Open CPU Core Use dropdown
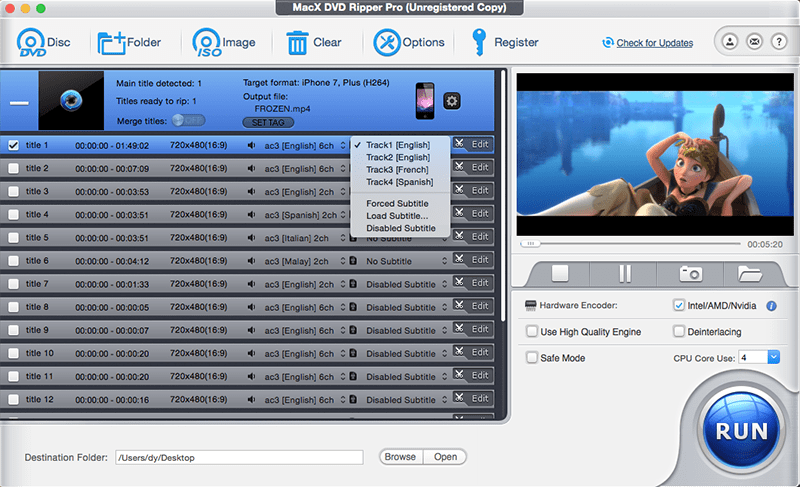The height and width of the screenshot is (487, 800). (x=773, y=357)
